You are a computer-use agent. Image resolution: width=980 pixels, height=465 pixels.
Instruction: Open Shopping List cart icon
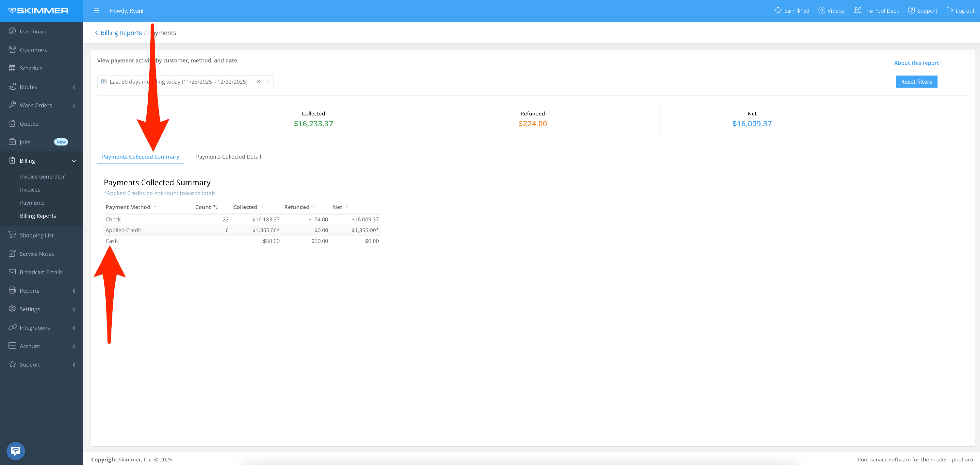12,235
